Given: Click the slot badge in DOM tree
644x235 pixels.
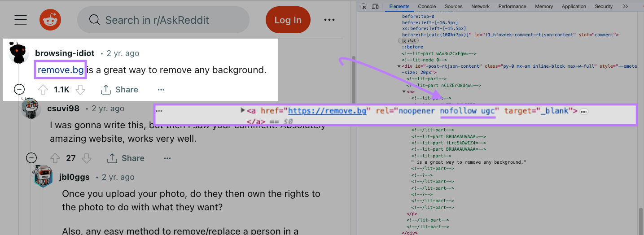Looking at the screenshot, I should [x=408, y=41].
